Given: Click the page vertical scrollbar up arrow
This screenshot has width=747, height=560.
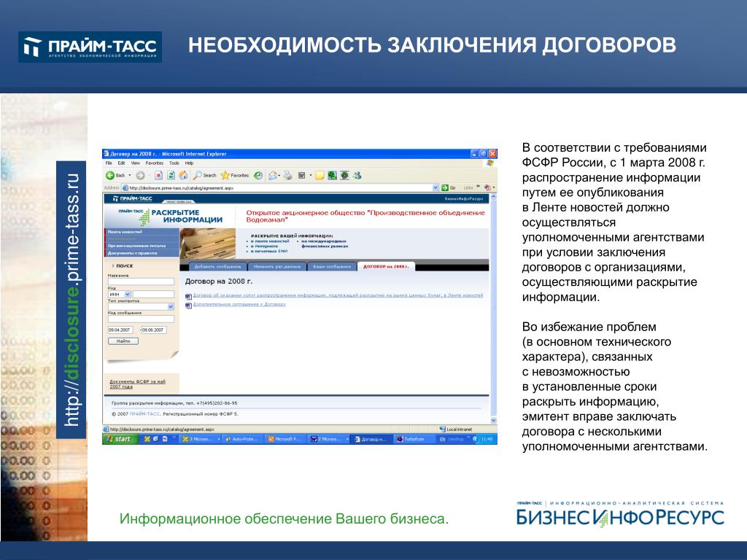Looking at the screenshot, I should pyautogui.click(x=494, y=197).
